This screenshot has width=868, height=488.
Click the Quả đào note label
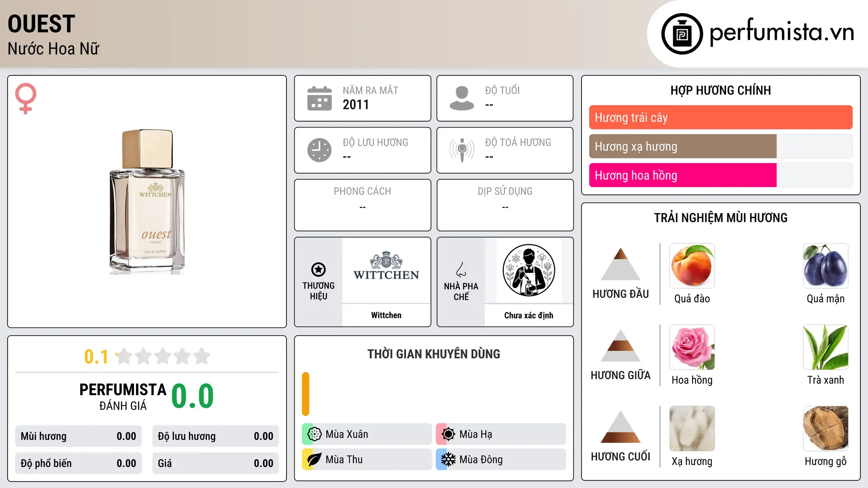(692, 299)
